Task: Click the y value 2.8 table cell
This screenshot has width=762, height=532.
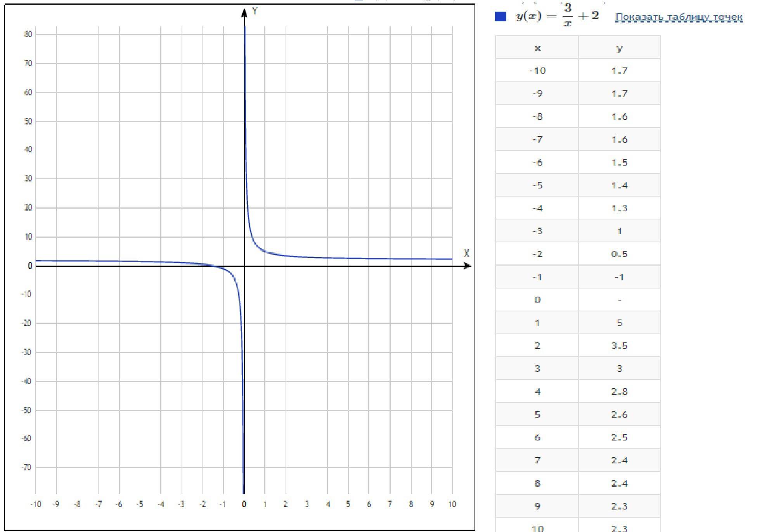Action: point(619,391)
